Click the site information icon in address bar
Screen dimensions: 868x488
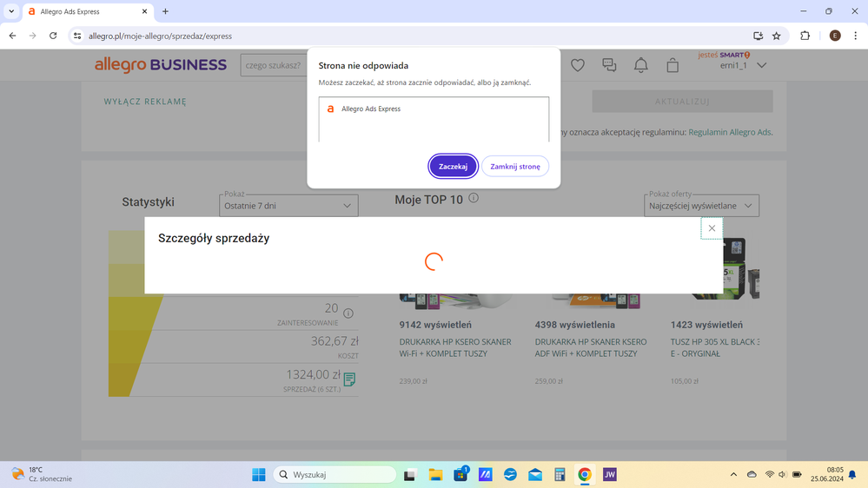click(x=77, y=36)
